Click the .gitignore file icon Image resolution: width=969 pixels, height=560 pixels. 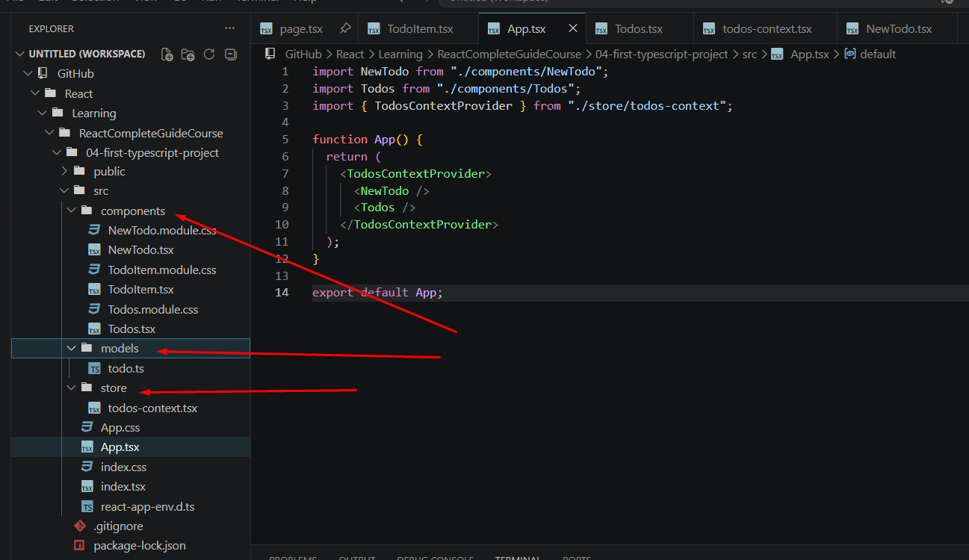[80, 526]
